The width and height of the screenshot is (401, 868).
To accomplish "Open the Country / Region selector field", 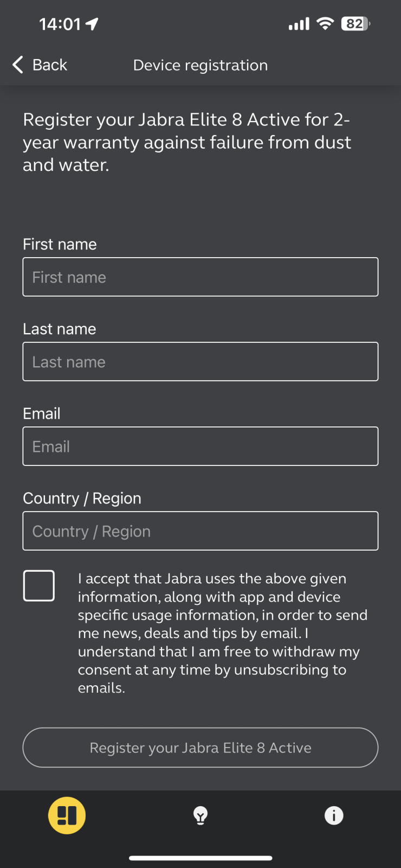I will (200, 531).
